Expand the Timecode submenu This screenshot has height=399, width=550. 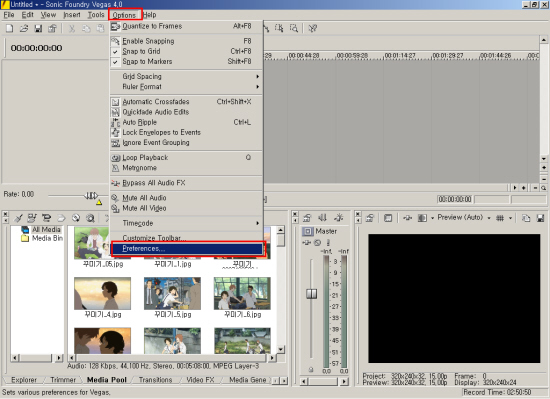186,223
